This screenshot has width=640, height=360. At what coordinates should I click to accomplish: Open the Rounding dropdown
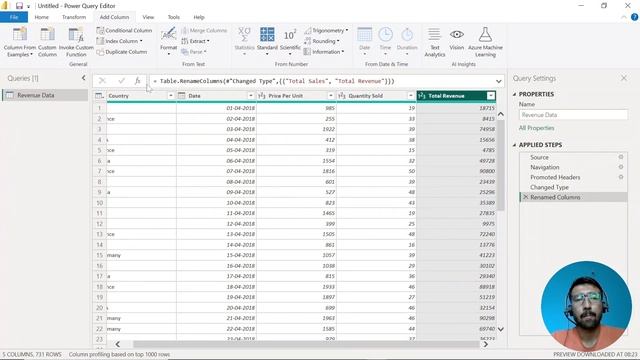[x=322, y=41]
